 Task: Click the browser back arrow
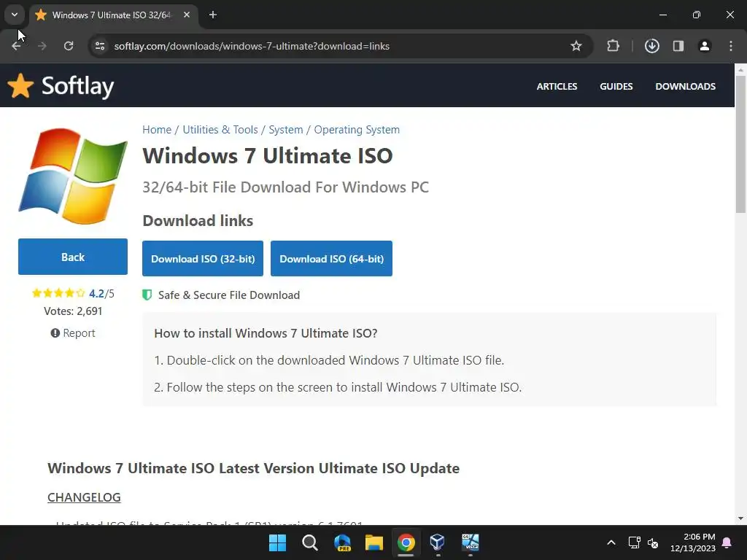pyautogui.click(x=16, y=46)
